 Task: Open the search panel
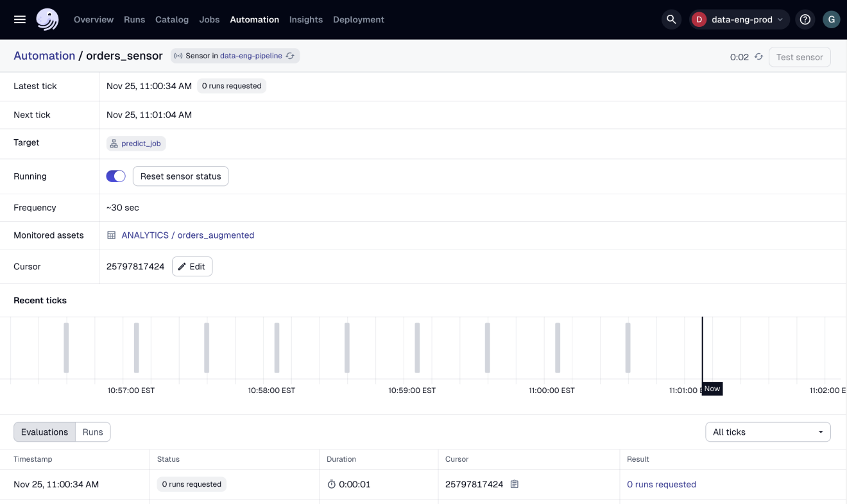click(671, 19)
